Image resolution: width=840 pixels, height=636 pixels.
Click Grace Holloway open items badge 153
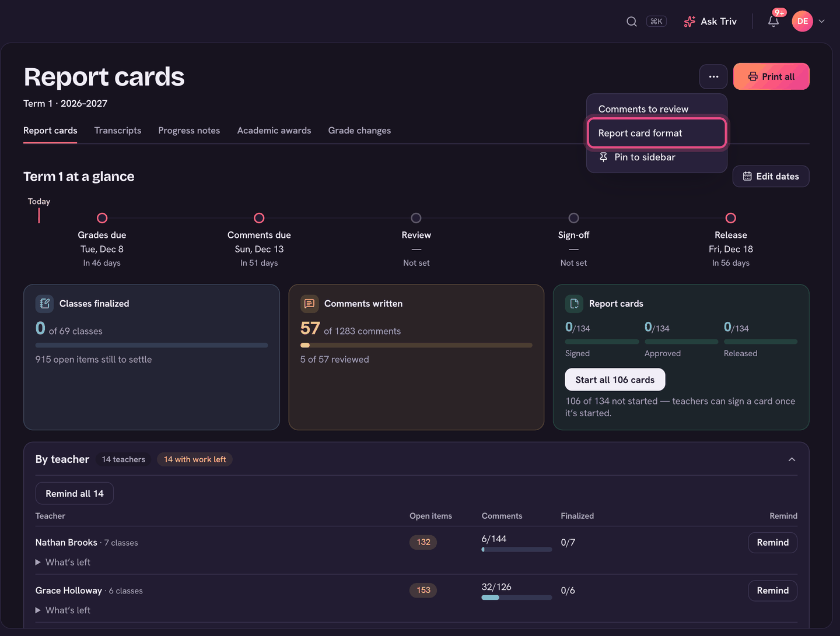[x=423, y=591]
